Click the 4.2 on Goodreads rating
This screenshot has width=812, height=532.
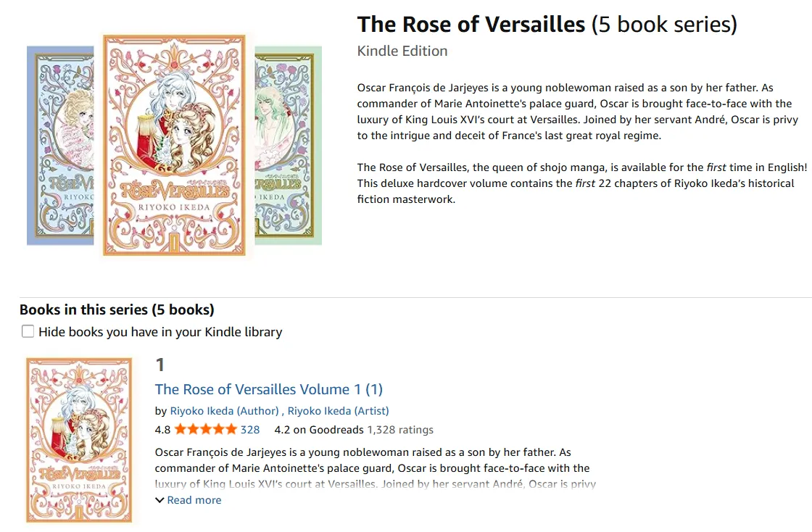pos(318,429)
